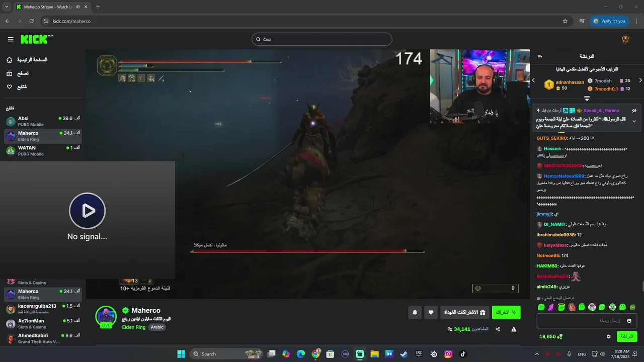Open the Ac7ionMan Slots & Casino channel

pyautogui.click(x=43, y=324)
